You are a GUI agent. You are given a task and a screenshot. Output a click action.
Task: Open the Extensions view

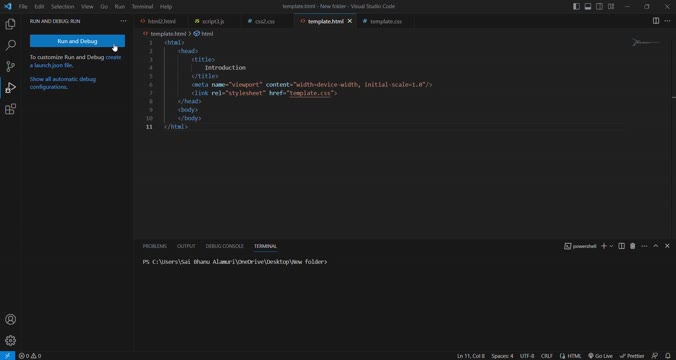tap(10, 109)
